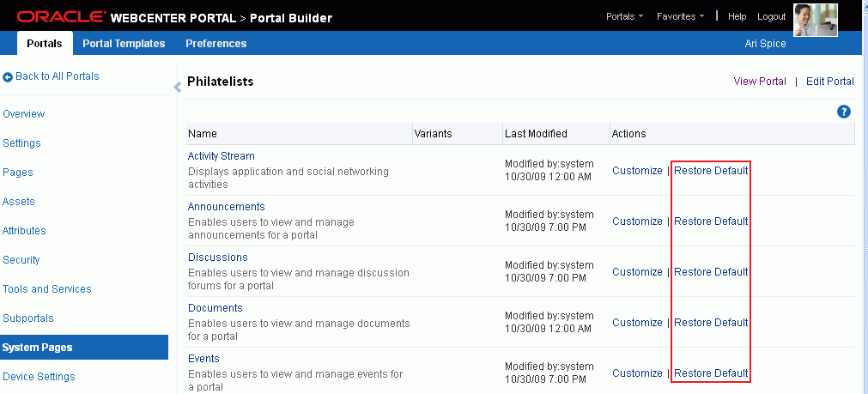This screenshot has height=394, width=868.
Task: Restore Default for Events
Action: click(711, 373)
